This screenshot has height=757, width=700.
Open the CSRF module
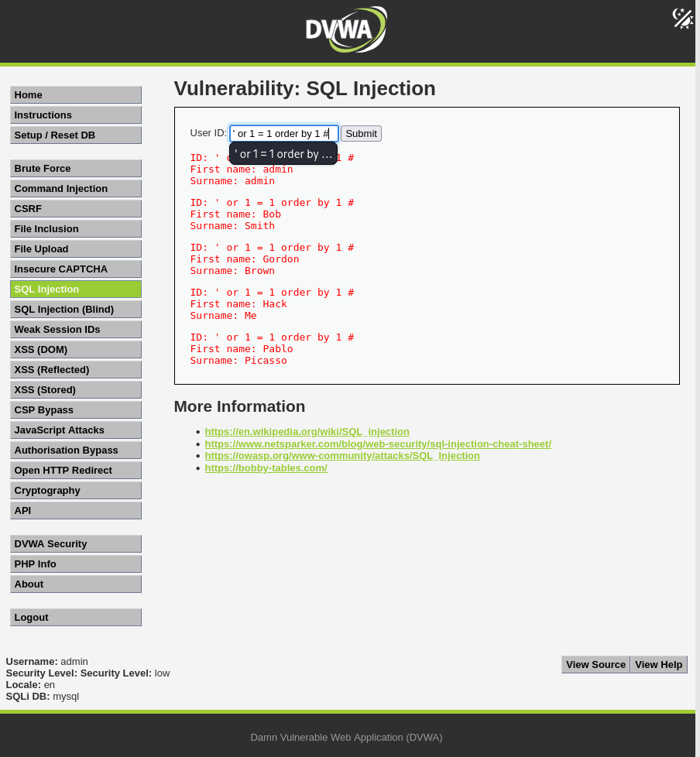pos(76,208)
